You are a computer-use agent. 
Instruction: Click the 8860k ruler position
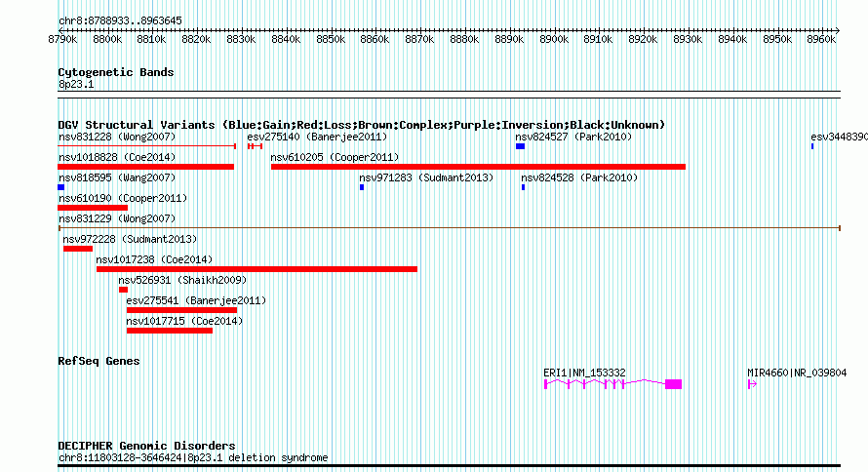click(375, 39)
